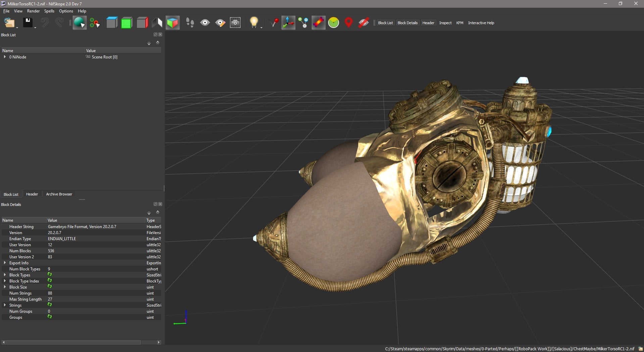Image resolution: width=644 pixels, height=352 pixels.
Task: Click the plain eye user view icon
Action: (x=205, y=23)
